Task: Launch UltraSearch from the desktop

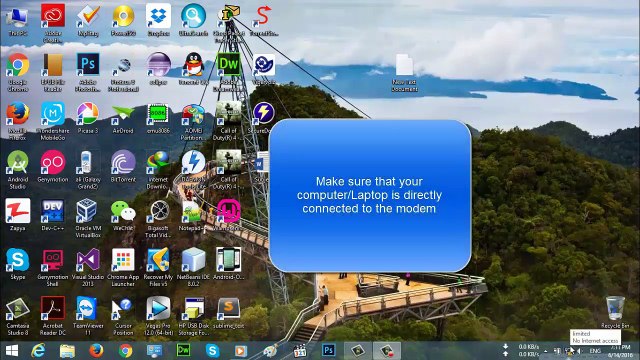Action: tap(193, 20)
